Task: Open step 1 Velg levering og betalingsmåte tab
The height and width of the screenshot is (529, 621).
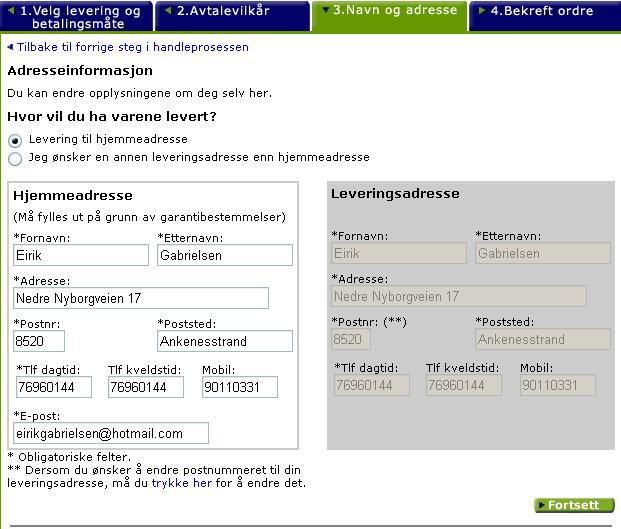Action: pos(76,16)
